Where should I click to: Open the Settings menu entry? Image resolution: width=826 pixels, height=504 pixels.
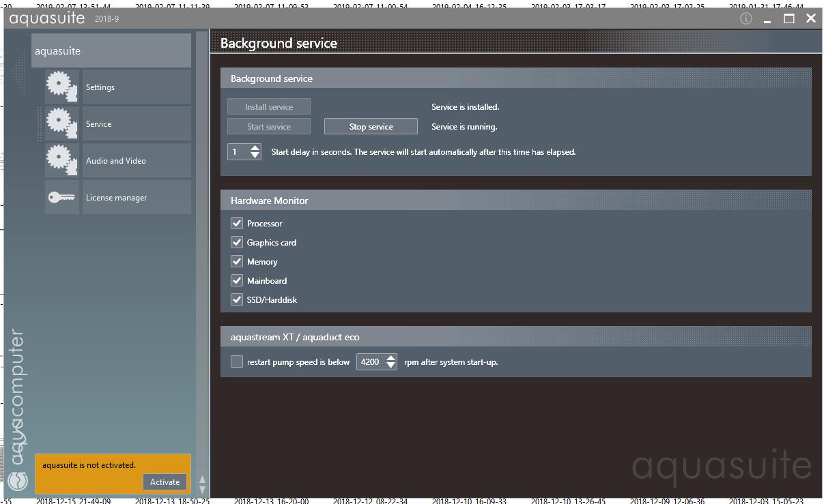pos(137,87)
